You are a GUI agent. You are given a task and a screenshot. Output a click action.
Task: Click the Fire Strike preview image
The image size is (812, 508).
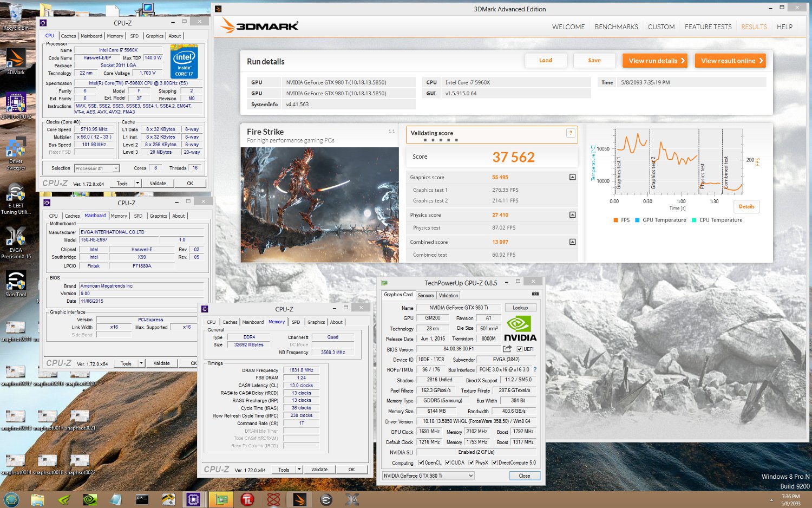tap(319, 205)
